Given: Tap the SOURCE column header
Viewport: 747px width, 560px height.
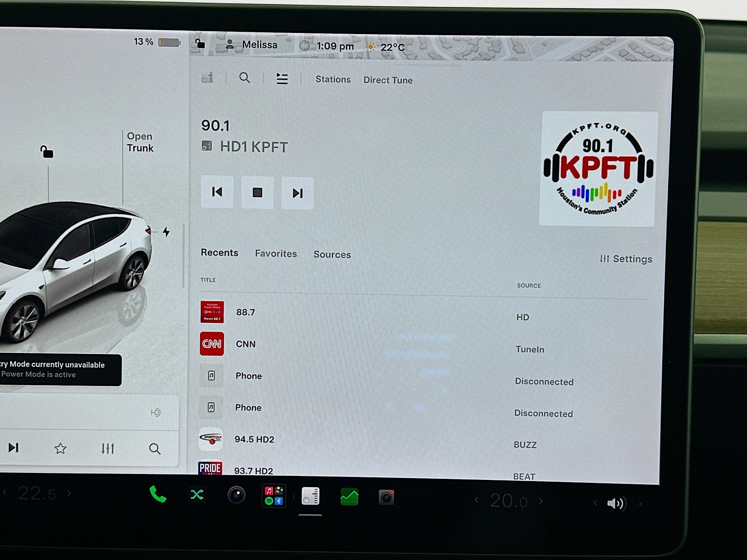Looking at the screenshot, I should tap(529, 286).
